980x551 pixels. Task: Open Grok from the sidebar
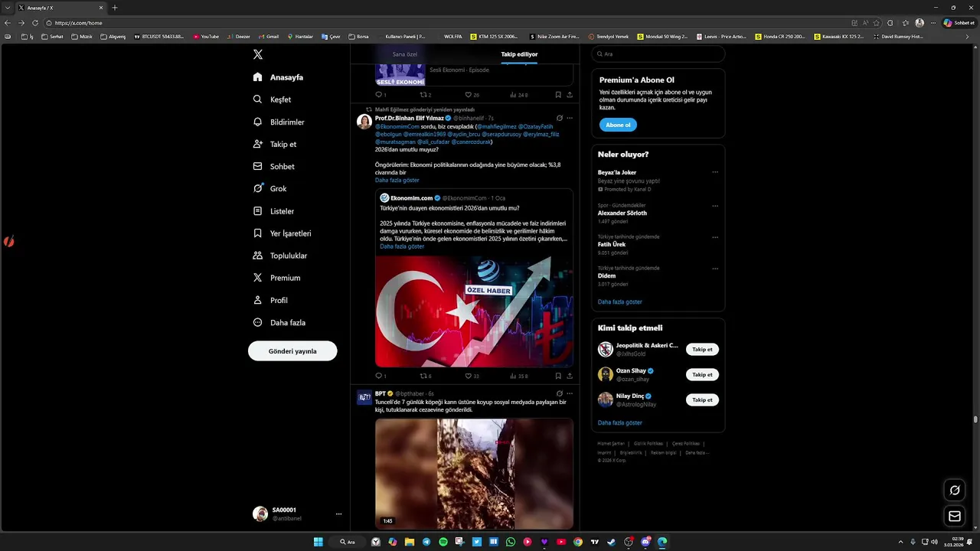coord(270,188)
